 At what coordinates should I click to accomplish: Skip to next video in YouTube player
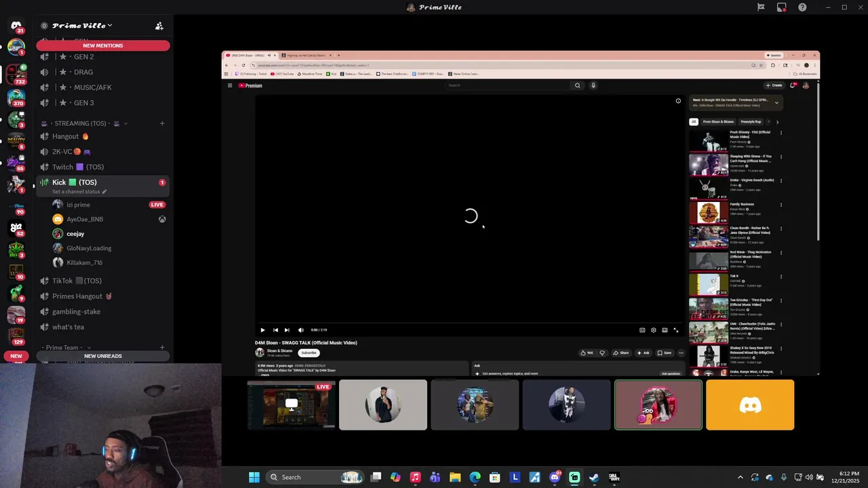click(x=287, y=330)
